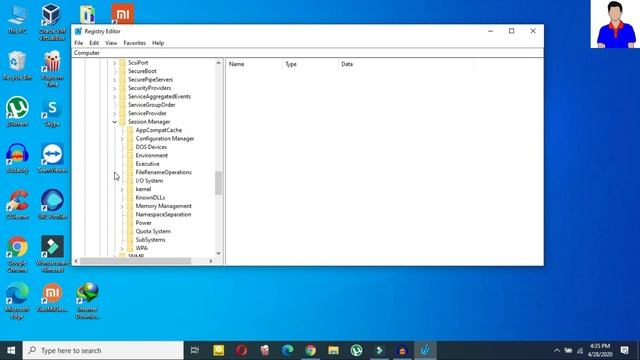Select the Executive key
This screenshot has width=640, height=360.
[147, 164]
